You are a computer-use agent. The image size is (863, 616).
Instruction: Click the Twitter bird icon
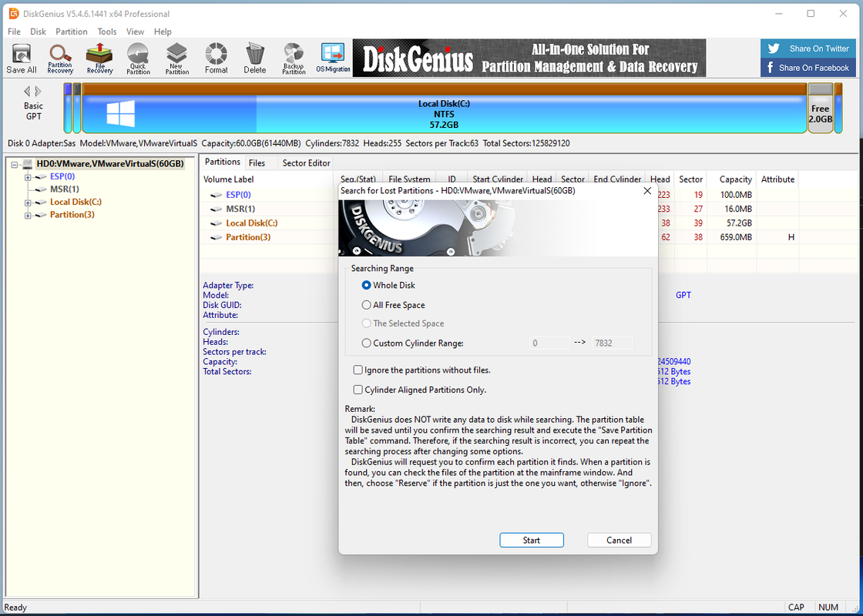pyautogui.click(x=774, y=49)
